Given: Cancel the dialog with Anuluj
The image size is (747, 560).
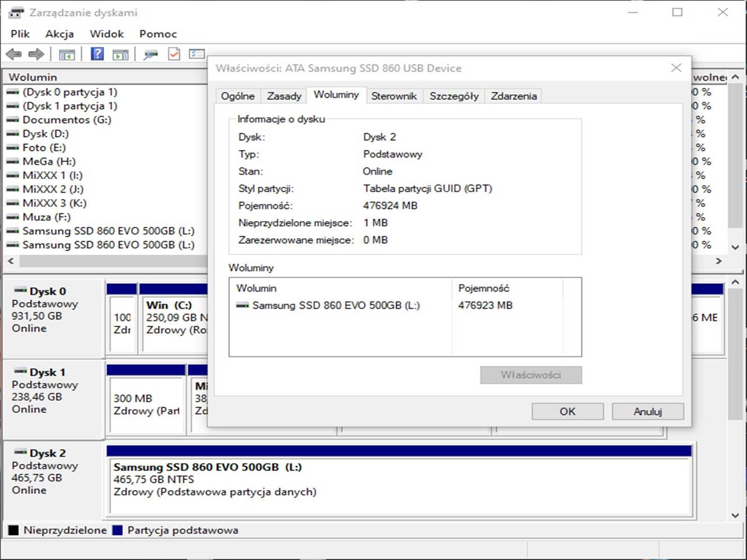Looking at the screenshot, I should (x=648, y=411).
